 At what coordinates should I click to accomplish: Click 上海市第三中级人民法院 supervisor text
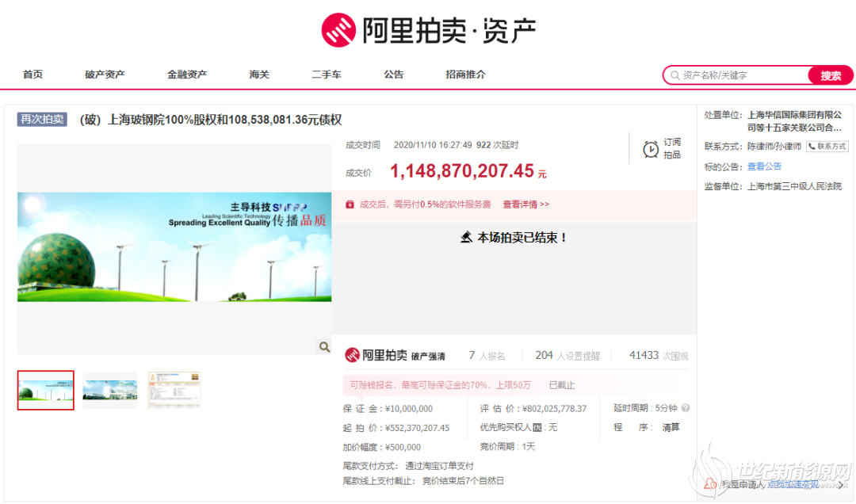tap(794, 186)
